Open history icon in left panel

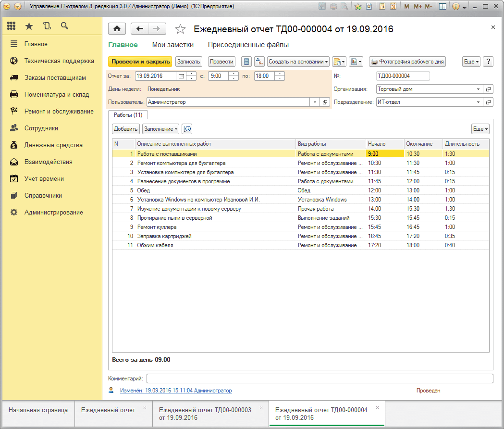pos(47,26)
